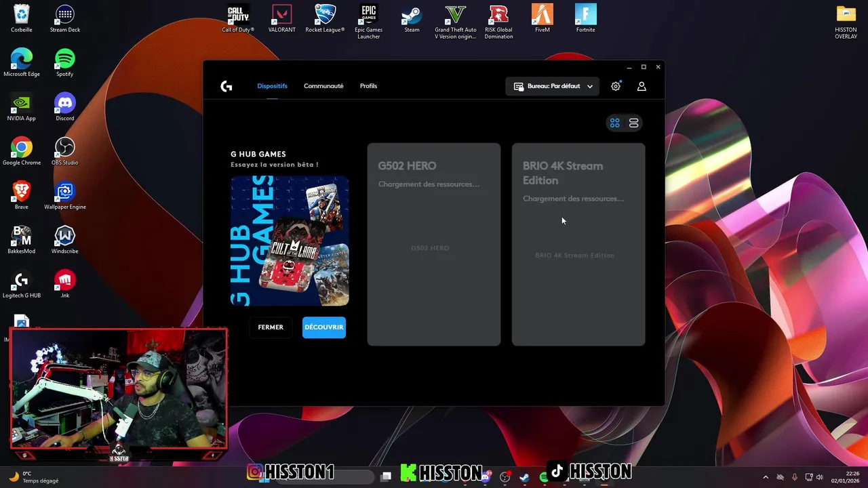
Task: Expand the Bureau: Par défaut profile dropdown
Action: point(552,86)
